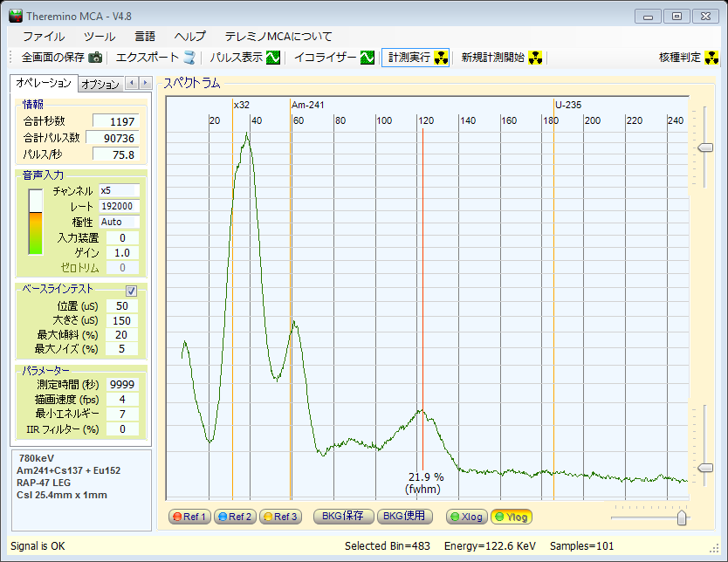Click the 描画速度 (fps) field showing 4

(x=122, y=399)
